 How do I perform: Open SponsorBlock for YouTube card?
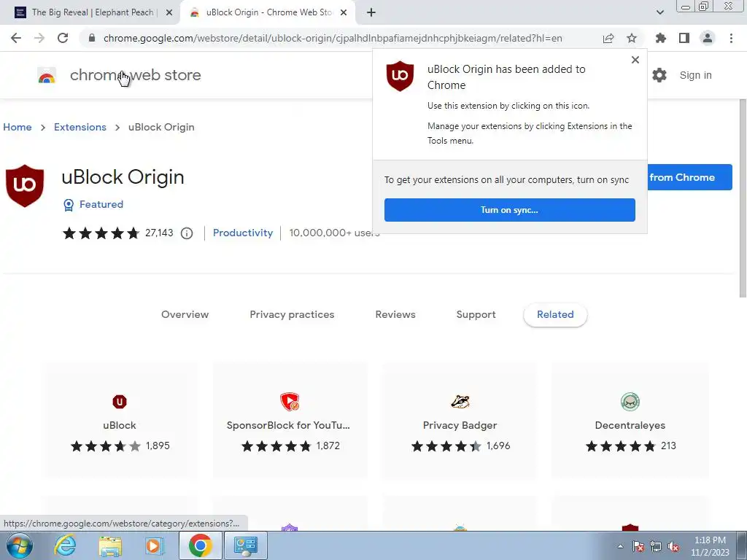click(x=290, y=421)
